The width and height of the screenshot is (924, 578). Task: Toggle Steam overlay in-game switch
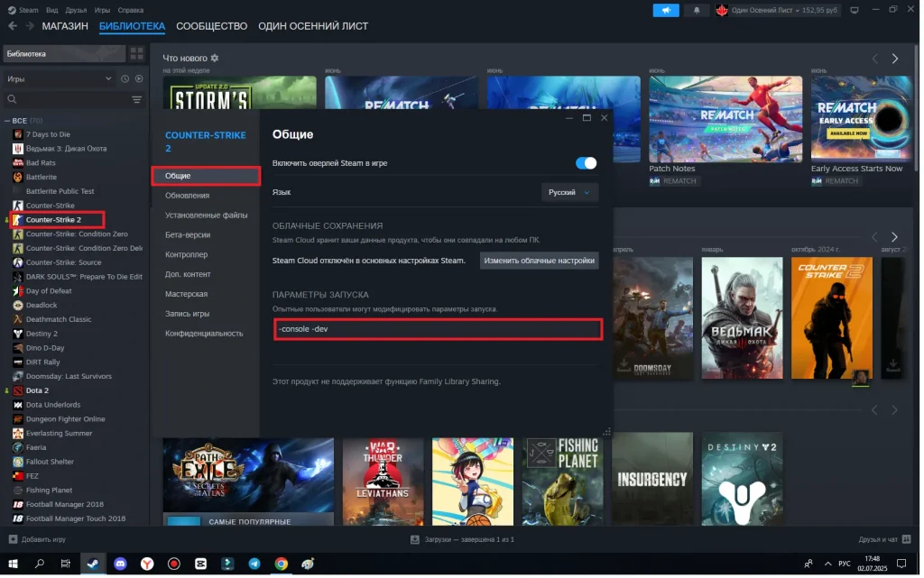point(586,163)
